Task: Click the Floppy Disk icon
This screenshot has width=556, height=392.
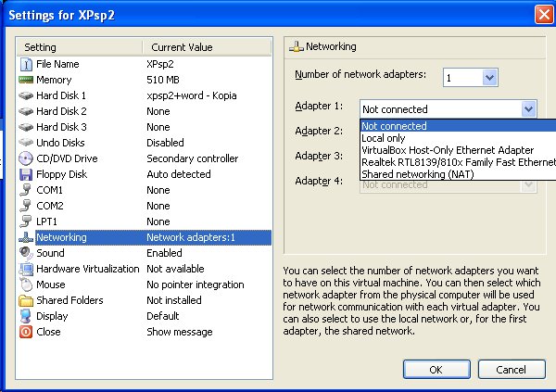Action: click(26, 174)
